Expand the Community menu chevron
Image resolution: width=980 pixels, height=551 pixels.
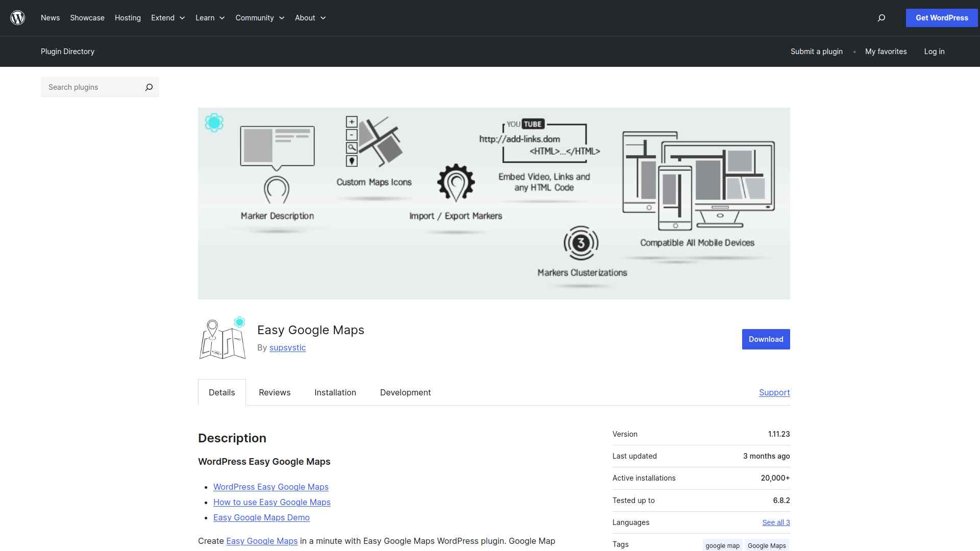point(281,18)
